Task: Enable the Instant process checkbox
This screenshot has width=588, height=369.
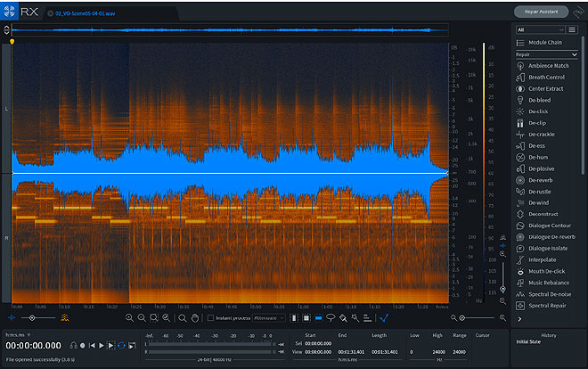Action: click(x=211, y=318)
